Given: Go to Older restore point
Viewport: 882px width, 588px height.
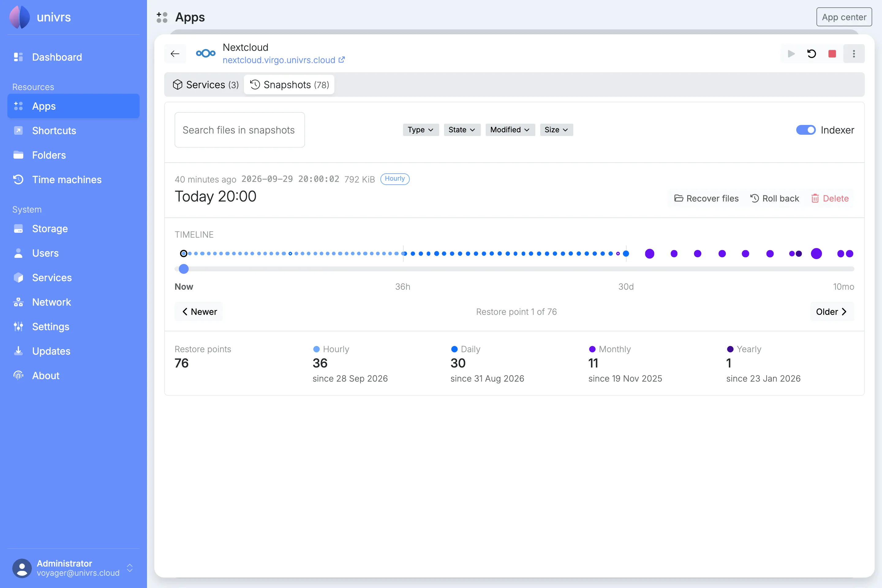Looking at the screenshot, I should [832, 312].
